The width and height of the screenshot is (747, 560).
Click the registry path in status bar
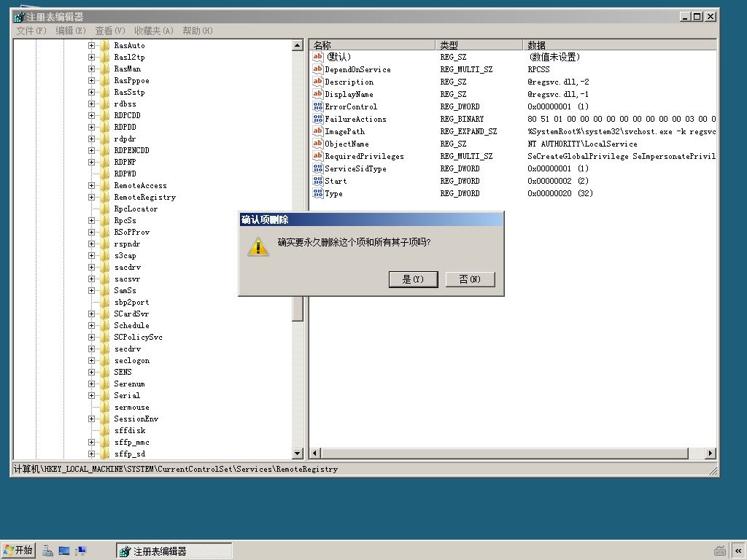[175, 469]
